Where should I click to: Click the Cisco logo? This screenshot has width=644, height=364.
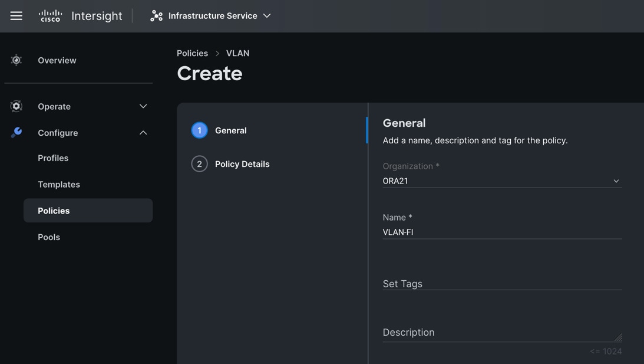point(50,16)
